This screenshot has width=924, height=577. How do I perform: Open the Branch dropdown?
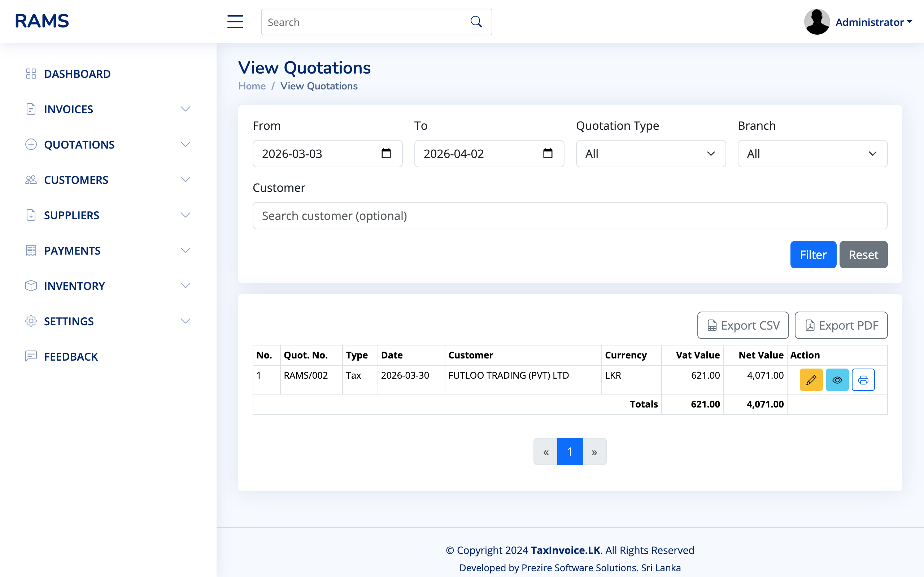click(x=812, y=153)
